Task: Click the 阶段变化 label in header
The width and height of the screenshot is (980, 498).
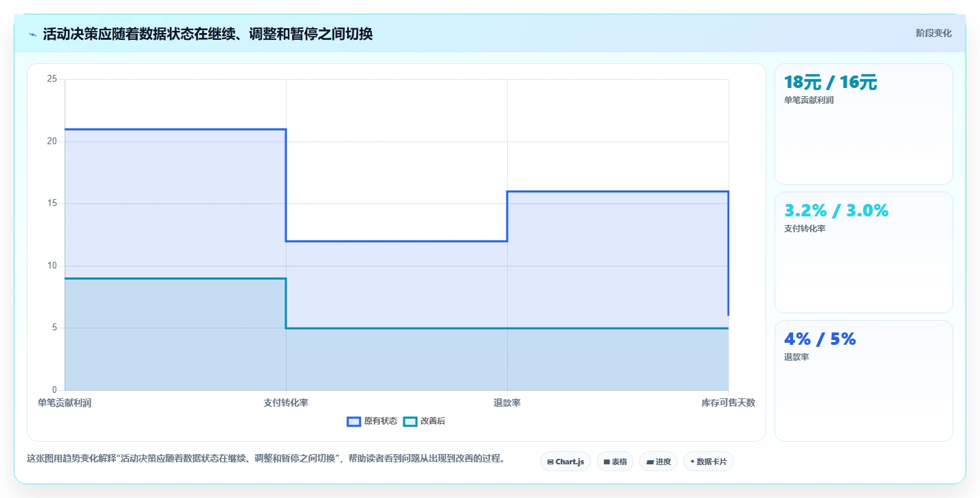Action: tap(934, 33)
